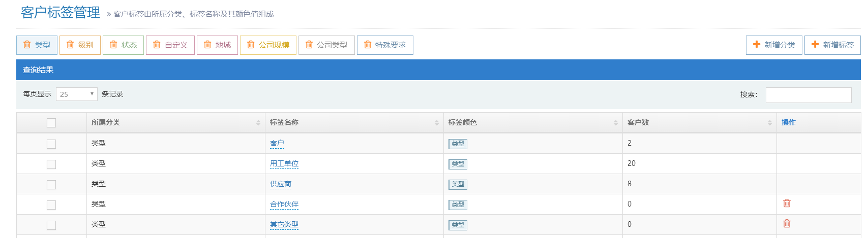This screenshot has width=868, height=238.
Task: Delete the 其它类型 tag row
Action: tap(787, 224)
